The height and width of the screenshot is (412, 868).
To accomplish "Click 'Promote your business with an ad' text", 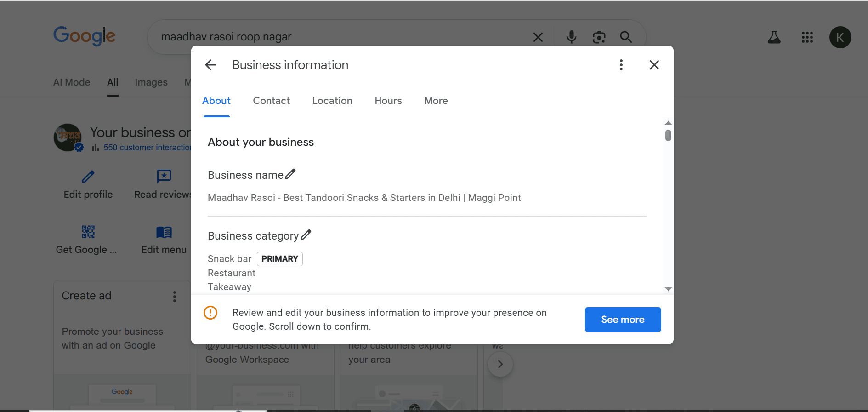I will click(x=112, y=338).
